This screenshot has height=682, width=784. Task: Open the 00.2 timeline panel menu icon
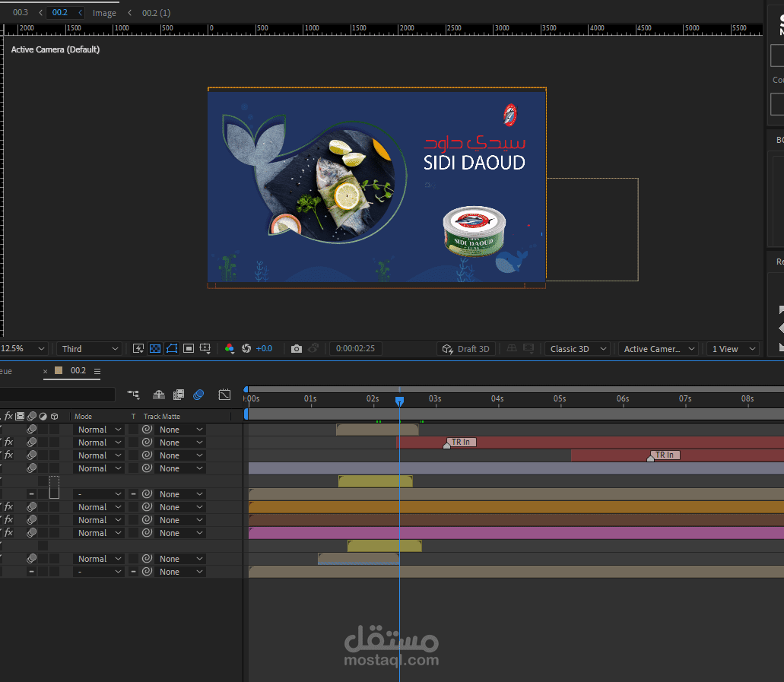97,371
